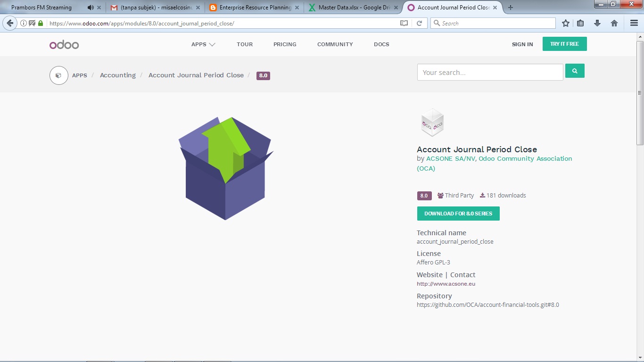Click the 181 downloads text

click(503, 196)
